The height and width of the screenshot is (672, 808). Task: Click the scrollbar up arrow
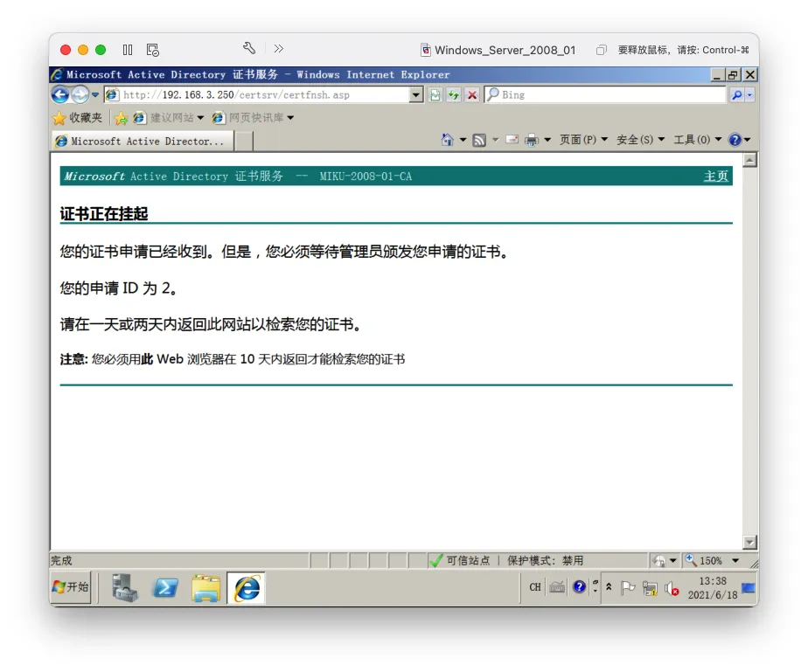pyautogui.click(x=749, y=160)
